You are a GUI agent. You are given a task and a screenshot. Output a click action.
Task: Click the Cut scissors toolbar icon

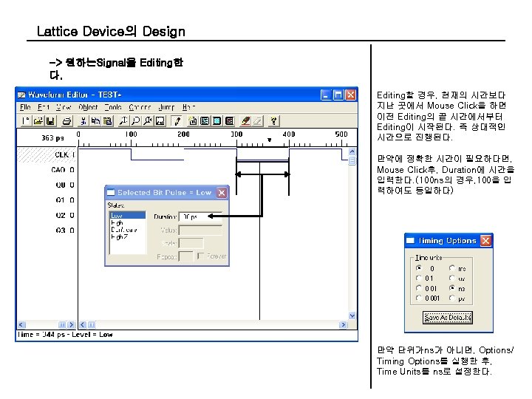[83, 120]
